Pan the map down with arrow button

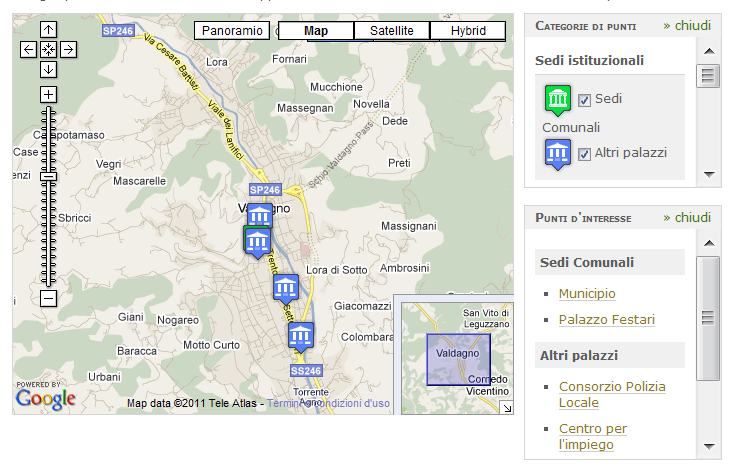[x=48, y=69]
